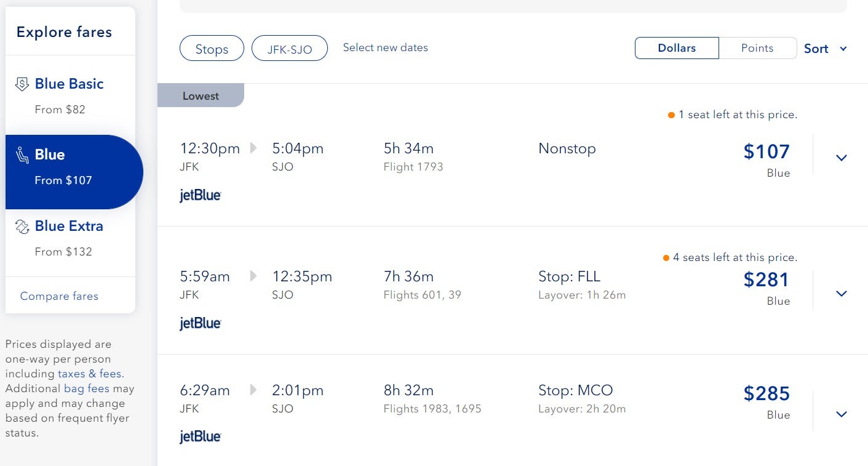Switch price display to Dollars
The width and height of the screenshot is (868, 466).
[677, 48]
